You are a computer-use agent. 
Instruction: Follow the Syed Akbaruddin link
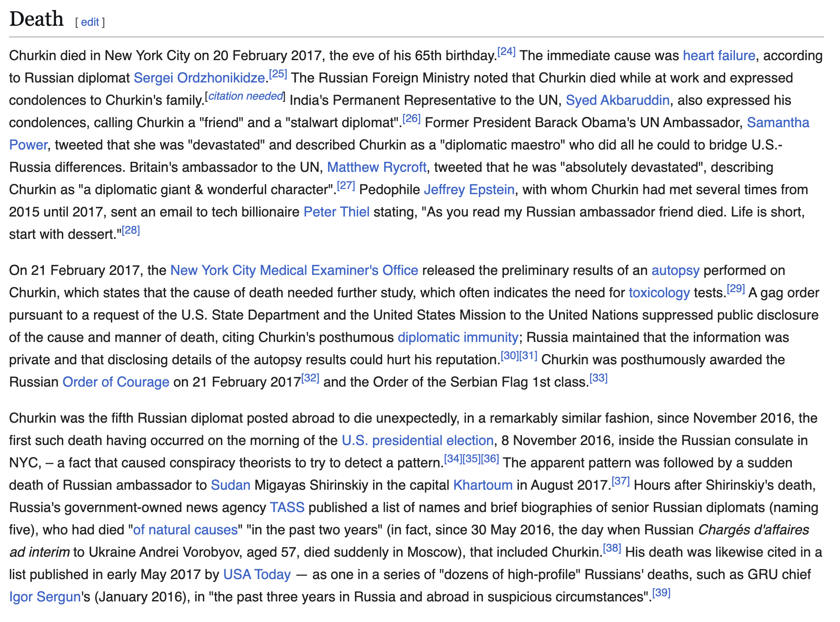617,101
